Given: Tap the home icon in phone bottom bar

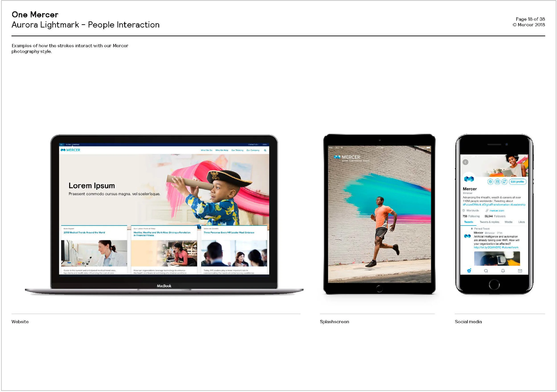Looking at the screenshot, I should [x=469, y=271].
